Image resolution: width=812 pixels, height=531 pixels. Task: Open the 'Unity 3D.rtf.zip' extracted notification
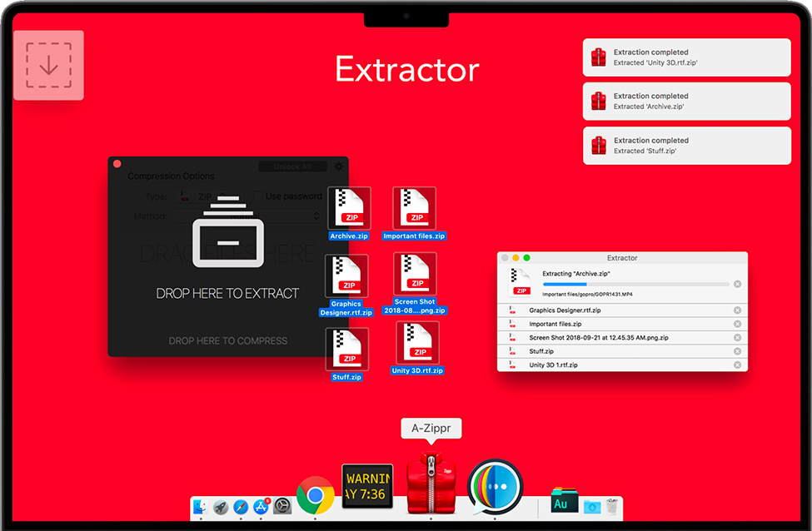click(686, 57)
